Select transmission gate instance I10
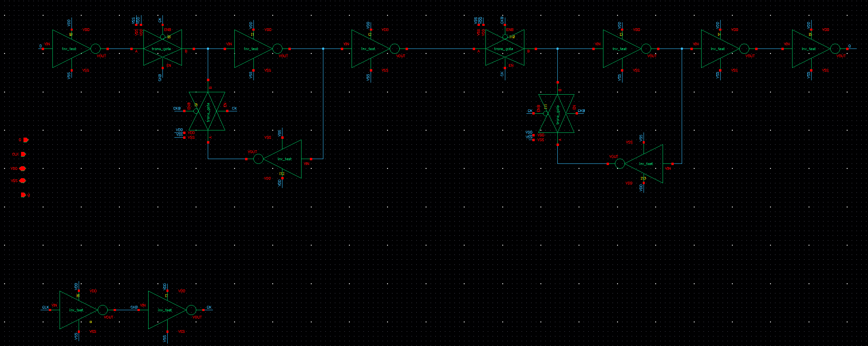The height and width of the screenshot is (346, 868). pos(505,49)
